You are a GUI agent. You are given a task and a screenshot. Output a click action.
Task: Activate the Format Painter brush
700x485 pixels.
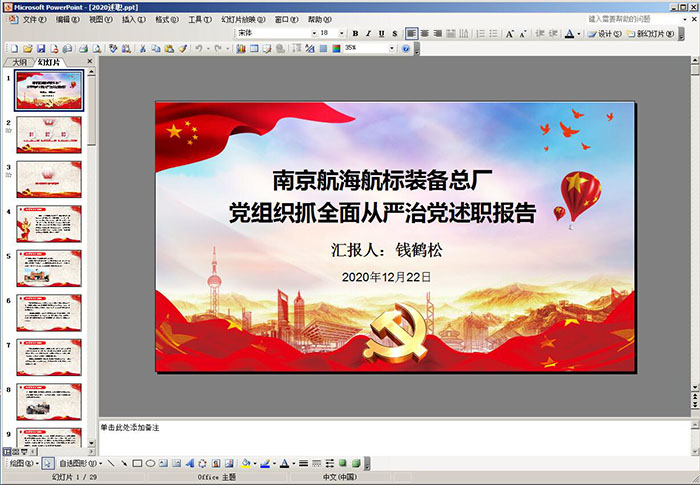[183, 49]
